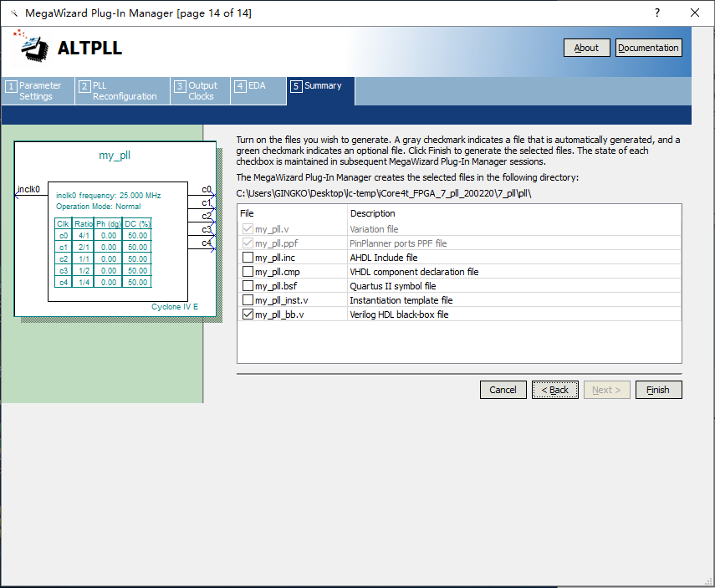Toggle the my_pll.bsf symbol file checkbox
Viewport: 715px width, 588px height.
(248, 286)
